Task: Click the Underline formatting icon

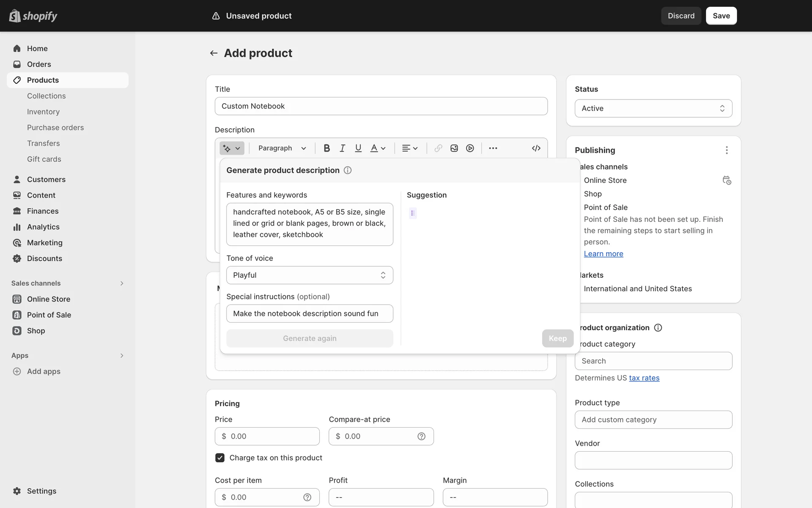Action: click(x=358, y=148)
